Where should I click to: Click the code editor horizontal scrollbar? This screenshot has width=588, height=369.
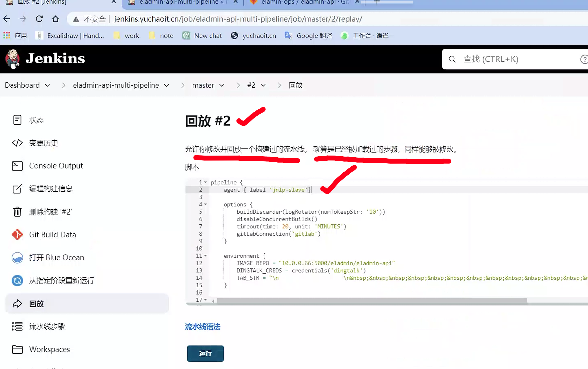click(x=372, y=300)
